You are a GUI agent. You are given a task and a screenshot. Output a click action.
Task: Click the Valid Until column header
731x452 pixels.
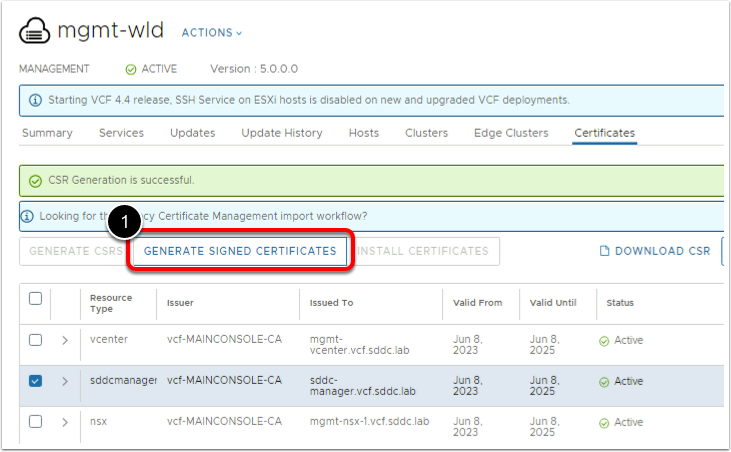pos(553,303)
